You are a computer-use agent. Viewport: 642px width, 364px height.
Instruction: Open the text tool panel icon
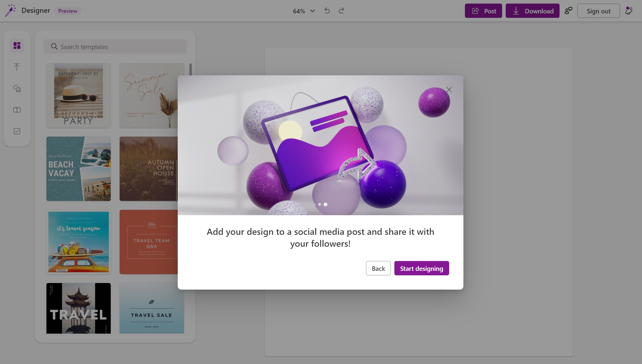click(x=17, y=110)
